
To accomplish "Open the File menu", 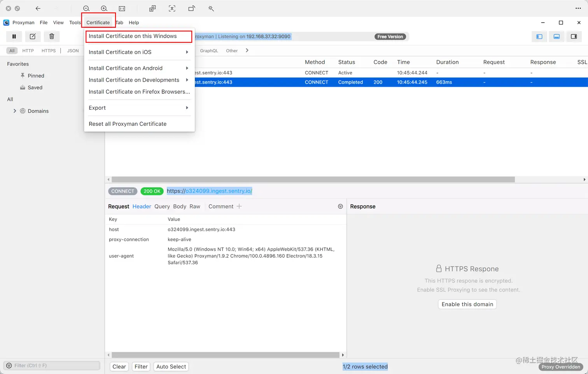I will [x=44, y=23].
